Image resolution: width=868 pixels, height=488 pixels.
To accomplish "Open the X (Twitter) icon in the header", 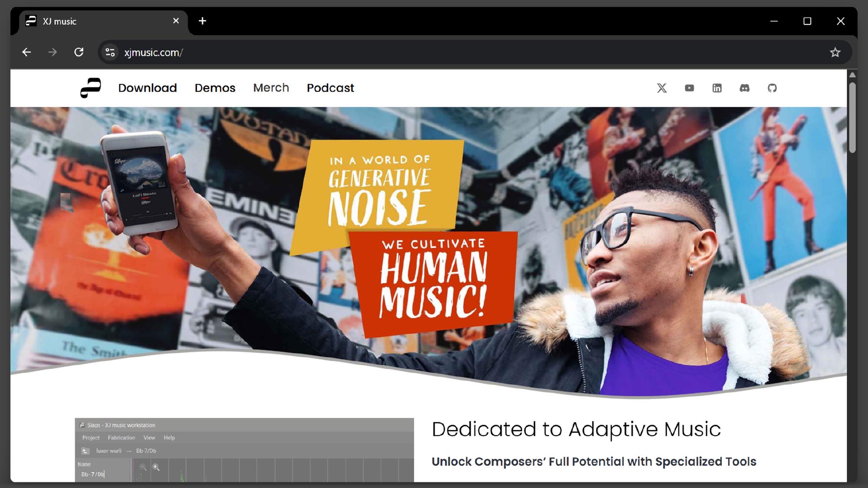I will pyautogui.click(x=661, y=88).
